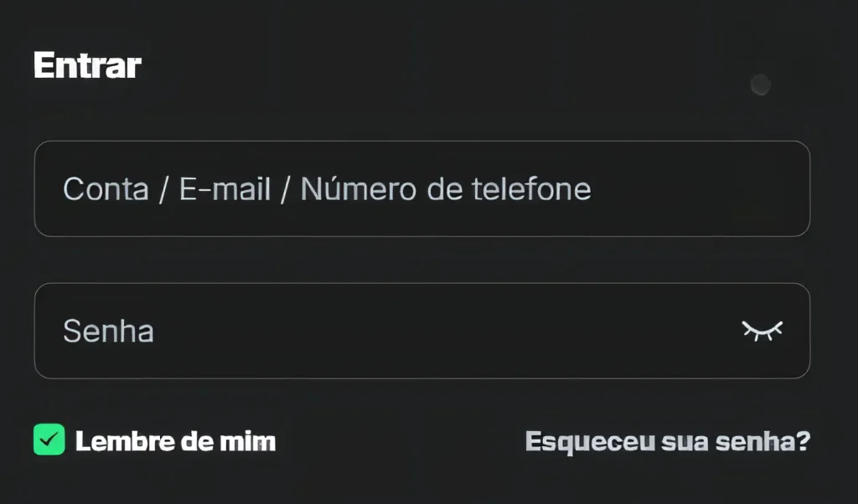Screen dimensions: 858x504
Task: Open the Esqueceu sua senha? link
Action: pyautogui.click(x=668, y=442)
